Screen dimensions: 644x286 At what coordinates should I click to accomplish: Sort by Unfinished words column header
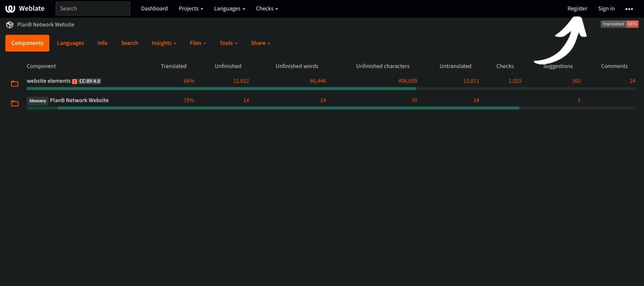coord(297,66)
